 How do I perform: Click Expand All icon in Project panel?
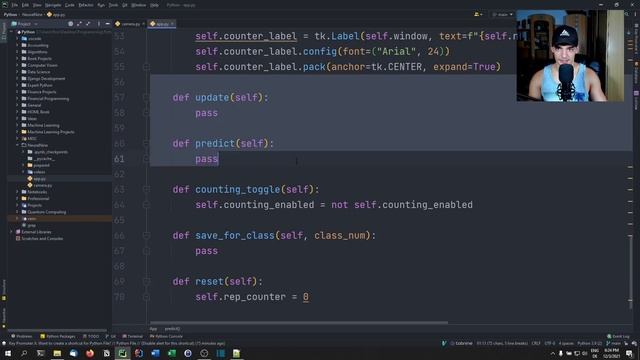coord(79,24)
